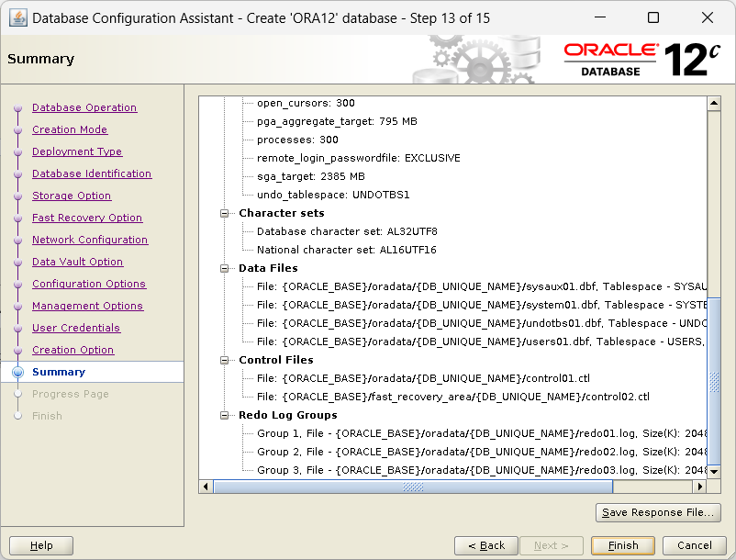Select the pga_aggregate_target: 795 MB row
Viewport: 736px width, 560px height.
[337, 121]
